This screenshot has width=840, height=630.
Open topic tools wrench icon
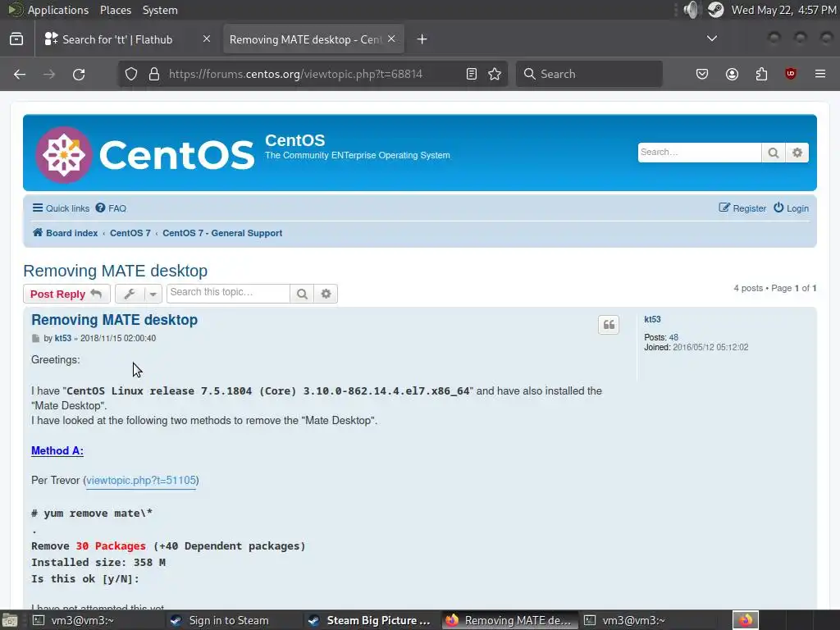129,294
